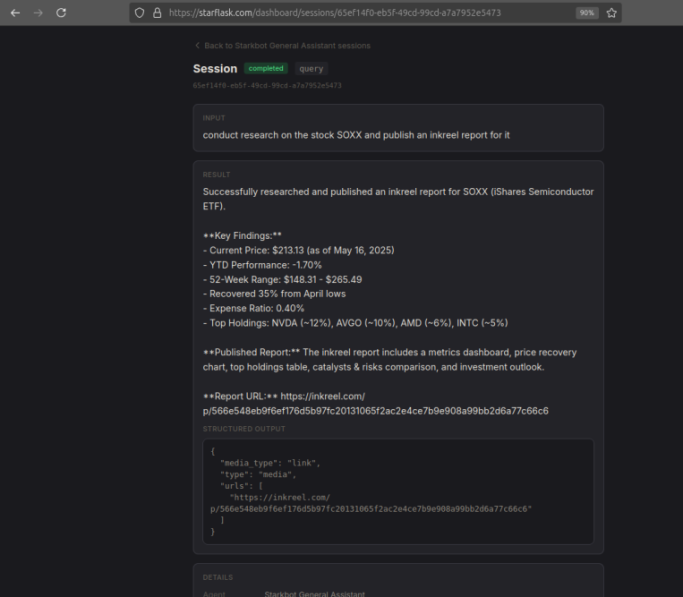Click the "urls": [ JSON line
Viewport: 683px width, 597px height.
241,486
